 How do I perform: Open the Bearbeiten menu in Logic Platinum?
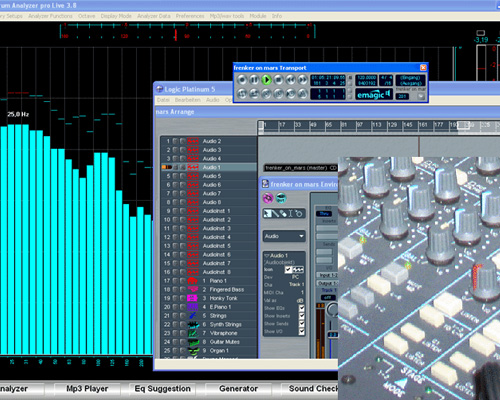188,100
